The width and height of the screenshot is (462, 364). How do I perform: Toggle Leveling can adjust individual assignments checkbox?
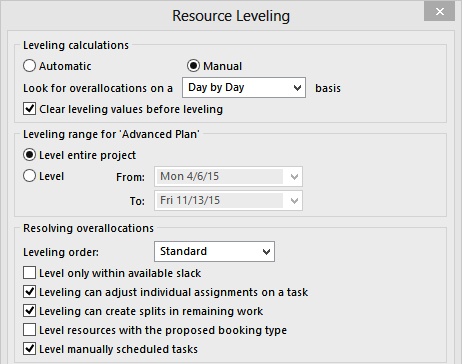pyautogui.click(x=29, y=292)
